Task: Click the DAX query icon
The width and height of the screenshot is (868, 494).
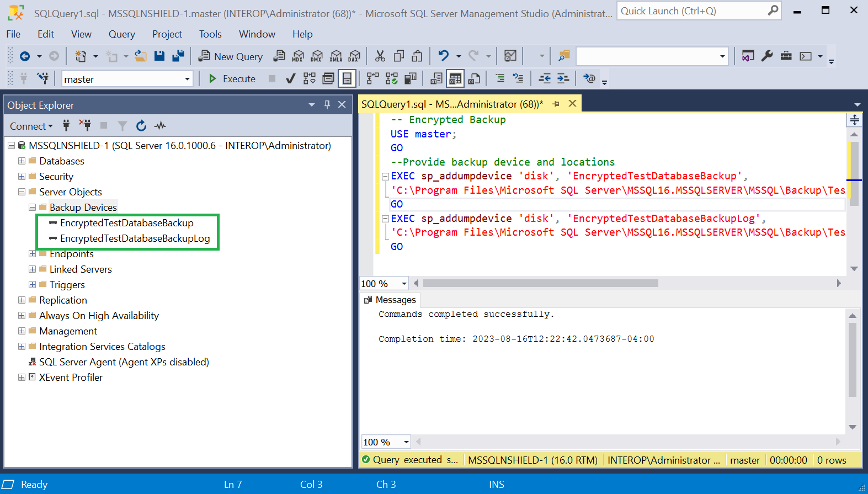Action: 355,56
